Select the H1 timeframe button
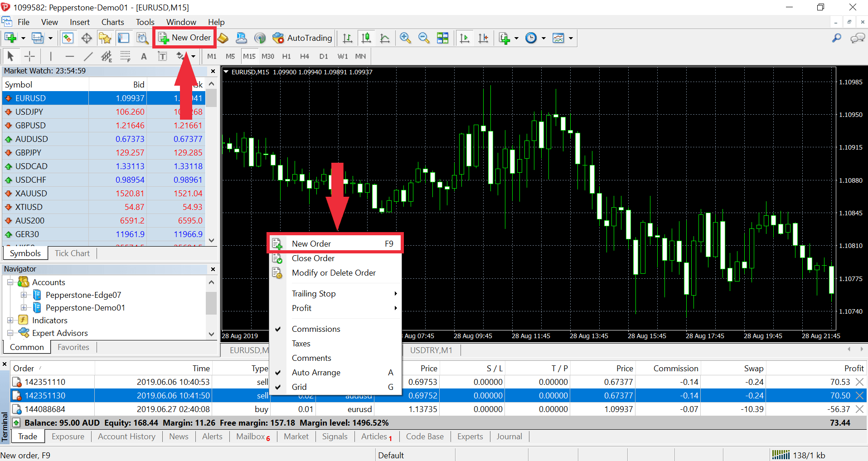Viewport: 868px width, 461px height. point(286,56)
